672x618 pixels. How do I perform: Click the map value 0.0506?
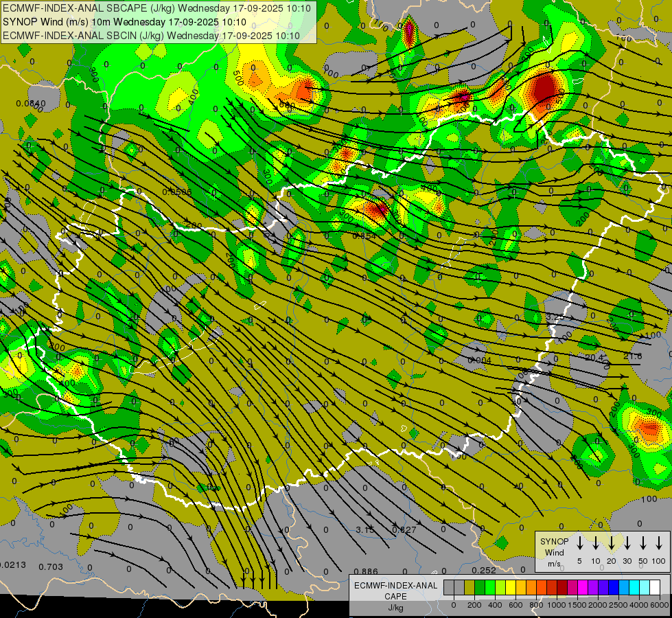(177, 192)
